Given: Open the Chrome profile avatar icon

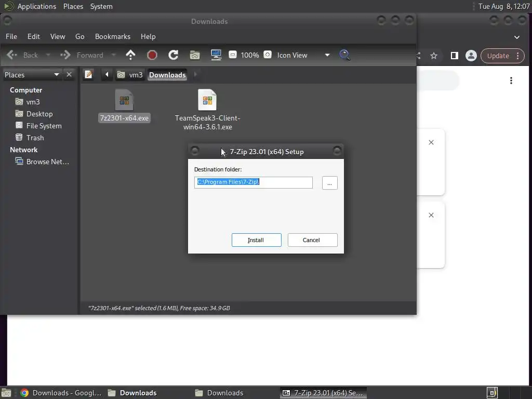Looking at the screenshot, I should coord(471,56).
